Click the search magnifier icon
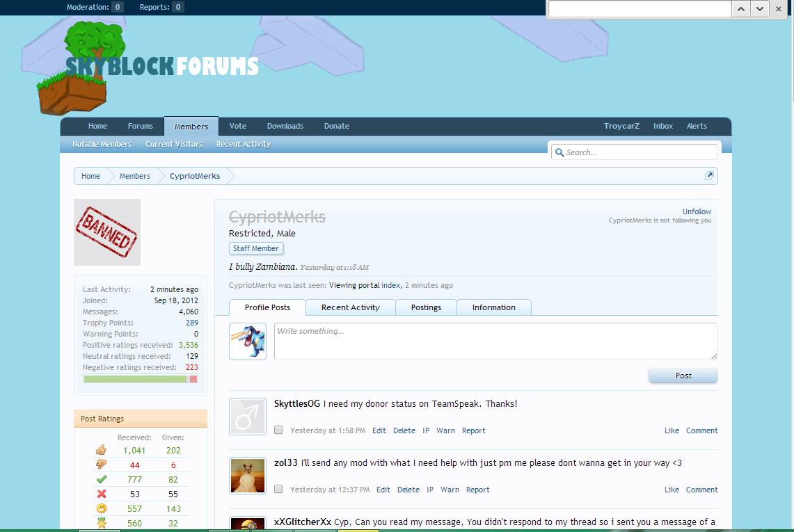Viewport: 794px width, 532px height. coord(559,152)
